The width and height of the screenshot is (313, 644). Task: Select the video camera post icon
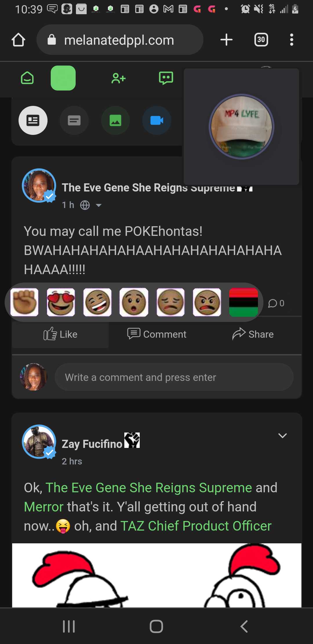(x=156, y=120)
